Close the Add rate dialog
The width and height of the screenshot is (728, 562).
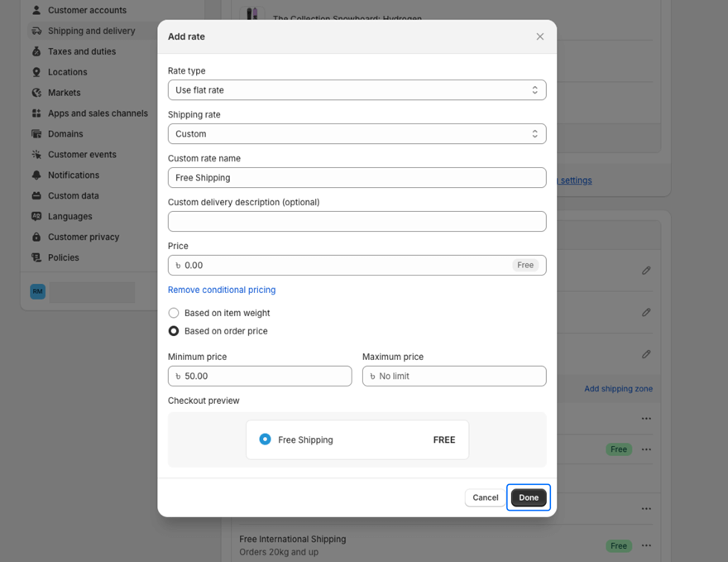click(x=539, y=36)
